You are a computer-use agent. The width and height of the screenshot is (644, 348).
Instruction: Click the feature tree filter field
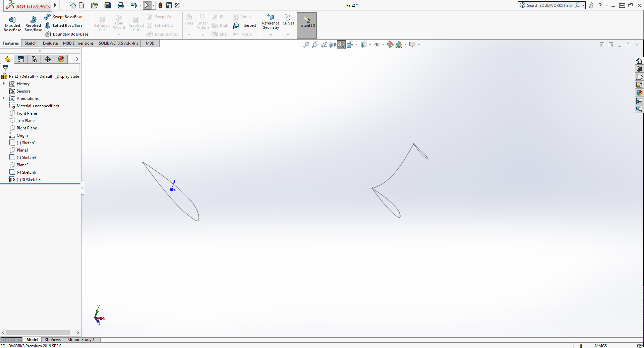pos(40,68)
